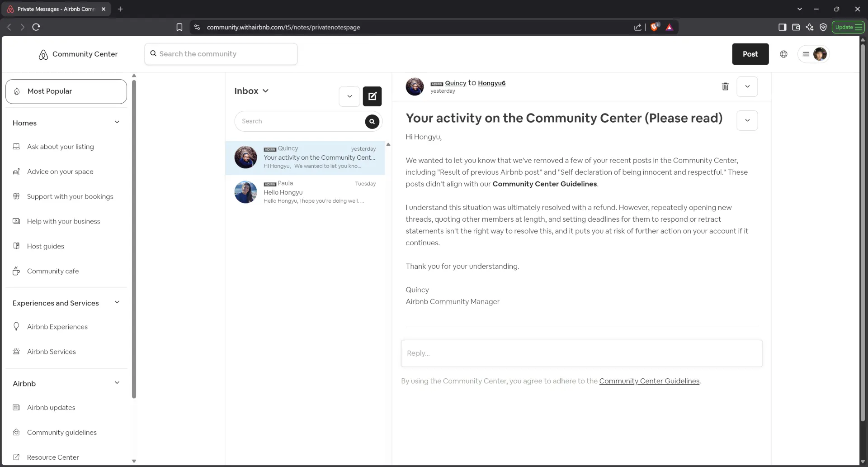Open the dropdown beside the message title
Viewport: 868px width, 467px height.
(747, 120)
